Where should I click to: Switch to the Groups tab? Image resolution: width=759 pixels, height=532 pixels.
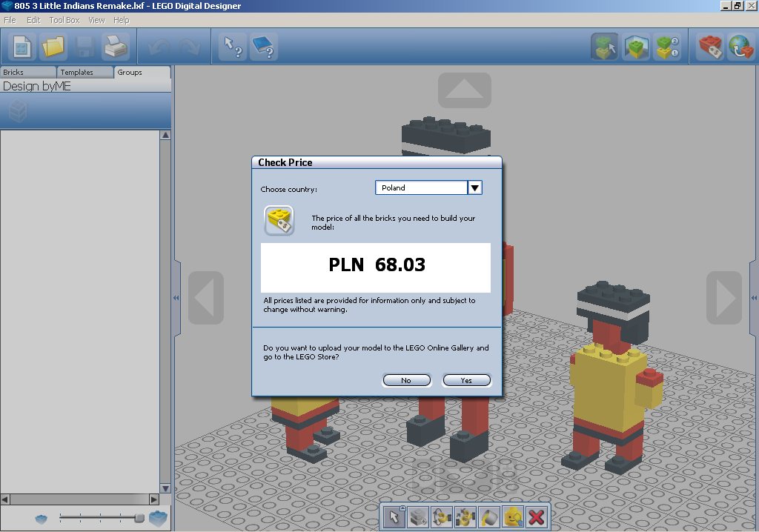tap(142, 72)
